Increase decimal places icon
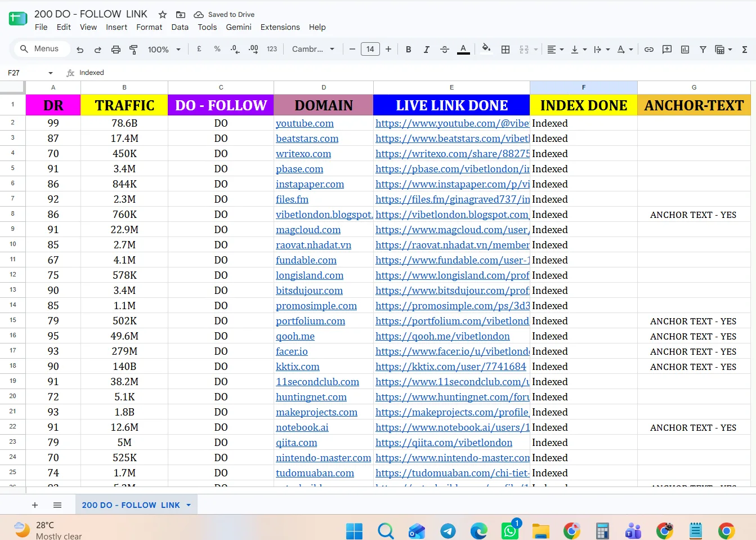Image resolution: width=756 pixels, height=540 pixels. [253, 49]
